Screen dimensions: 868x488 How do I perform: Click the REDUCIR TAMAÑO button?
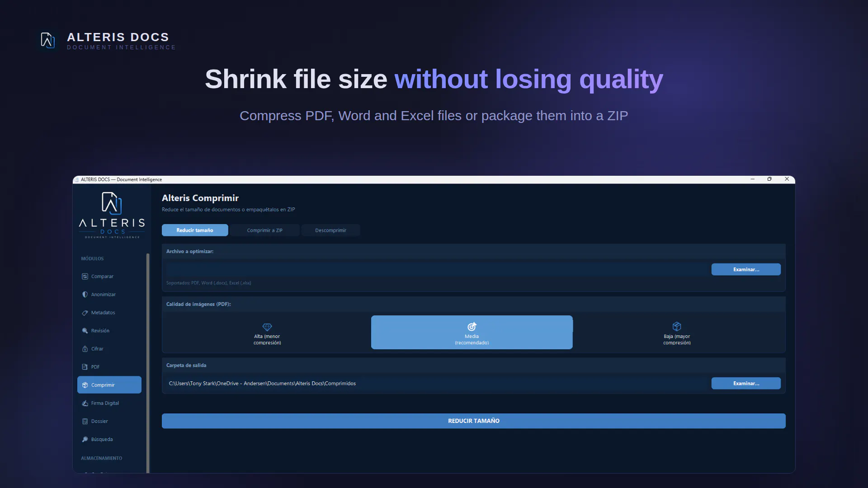(473, 421)
